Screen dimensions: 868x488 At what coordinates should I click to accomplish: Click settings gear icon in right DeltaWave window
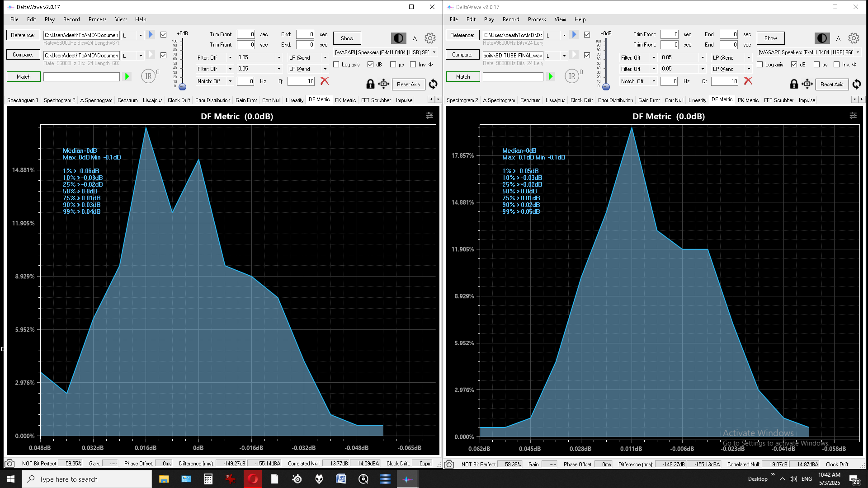click(x=854, y=38)
